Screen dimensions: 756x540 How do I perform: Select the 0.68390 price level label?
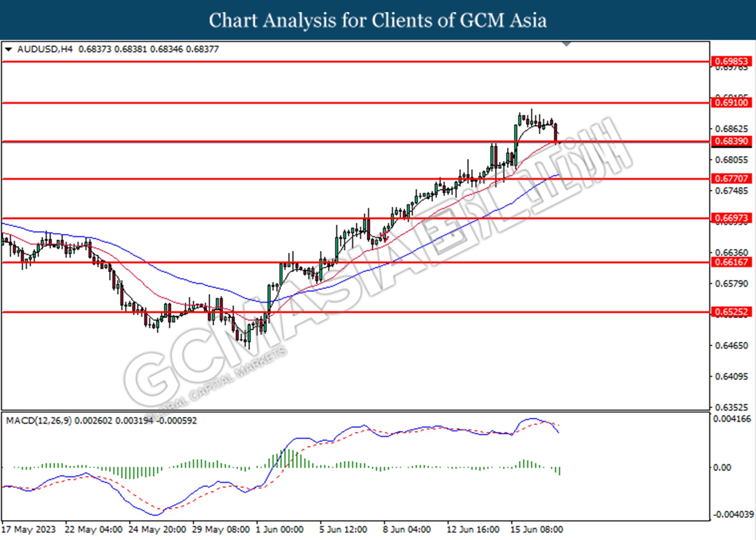pos(731,141)
